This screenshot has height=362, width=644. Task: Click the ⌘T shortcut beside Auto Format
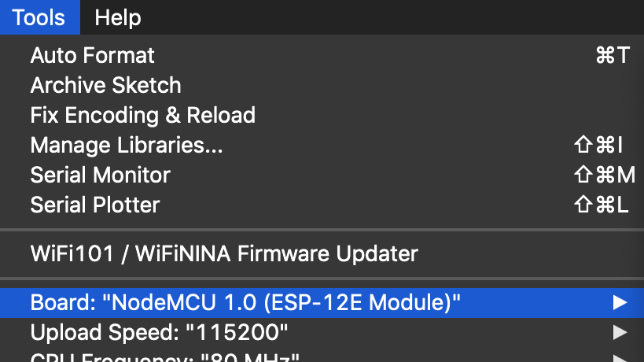pyautogui.click(x=613, y=55)
